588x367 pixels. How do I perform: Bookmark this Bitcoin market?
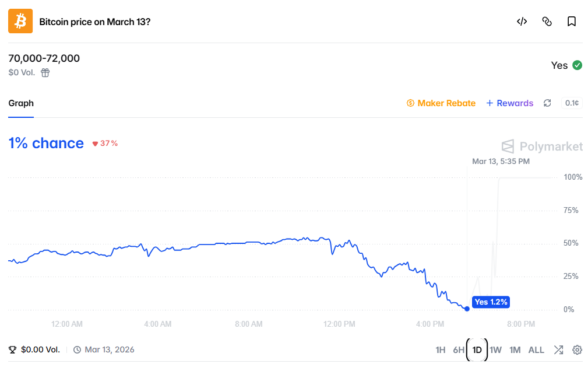(x=572, y=22)
